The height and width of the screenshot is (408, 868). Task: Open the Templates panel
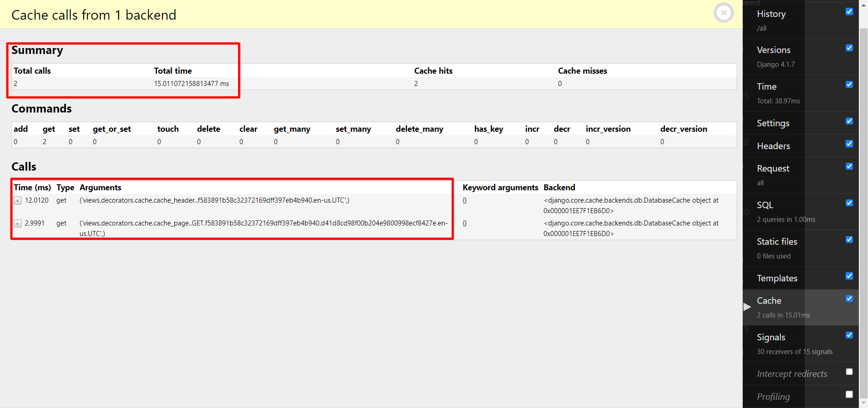tap(777, 278)
